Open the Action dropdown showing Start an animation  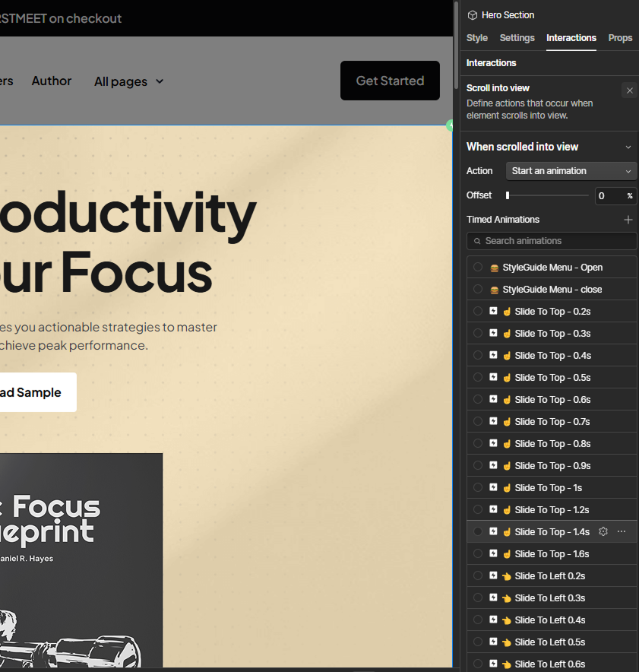571,171
